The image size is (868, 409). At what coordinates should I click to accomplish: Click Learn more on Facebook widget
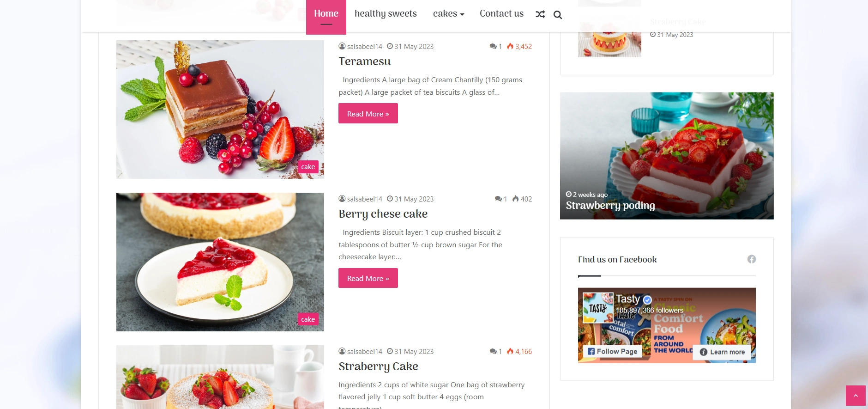point(723,352)
